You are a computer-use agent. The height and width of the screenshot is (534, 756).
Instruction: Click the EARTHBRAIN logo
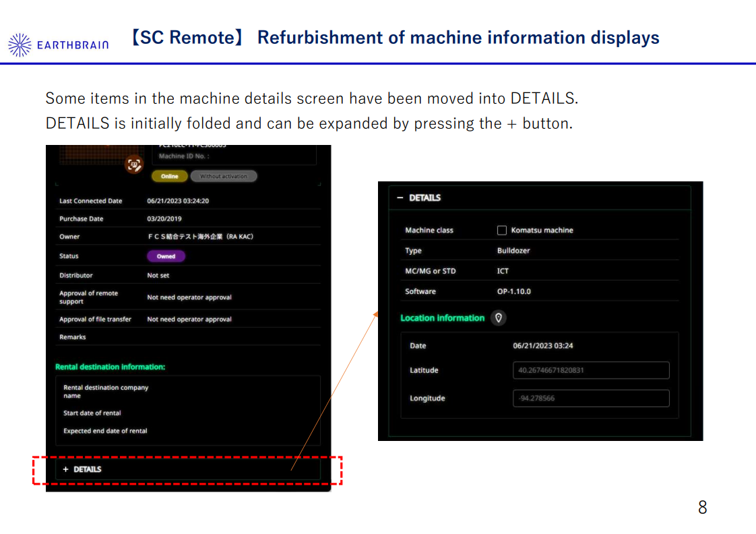point(59,45)
